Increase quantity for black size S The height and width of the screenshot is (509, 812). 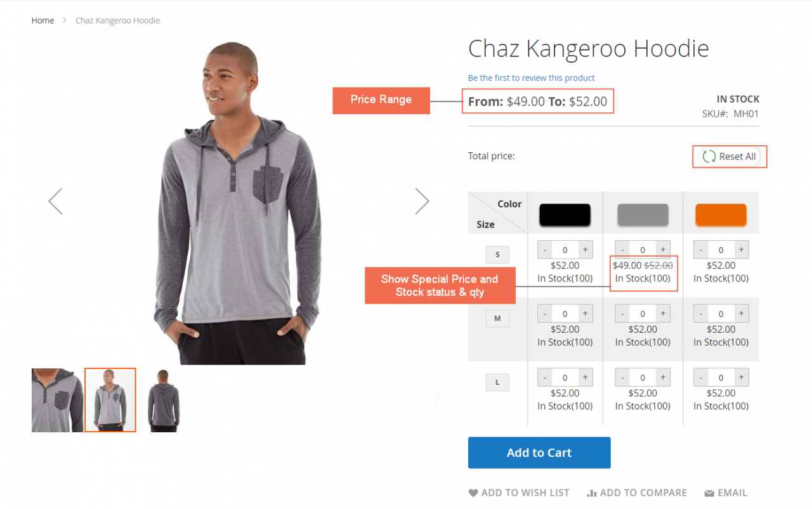585,250
